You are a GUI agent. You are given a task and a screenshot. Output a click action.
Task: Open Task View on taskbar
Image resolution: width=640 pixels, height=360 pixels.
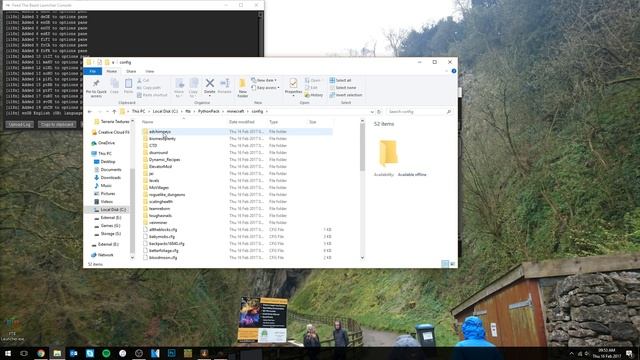coord(24,353)
